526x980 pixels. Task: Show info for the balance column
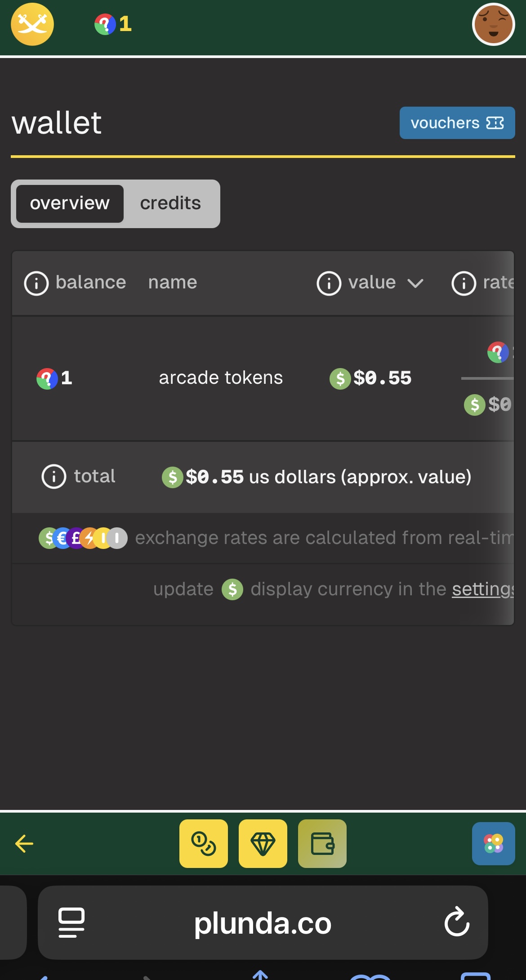(x=36, y=283)
